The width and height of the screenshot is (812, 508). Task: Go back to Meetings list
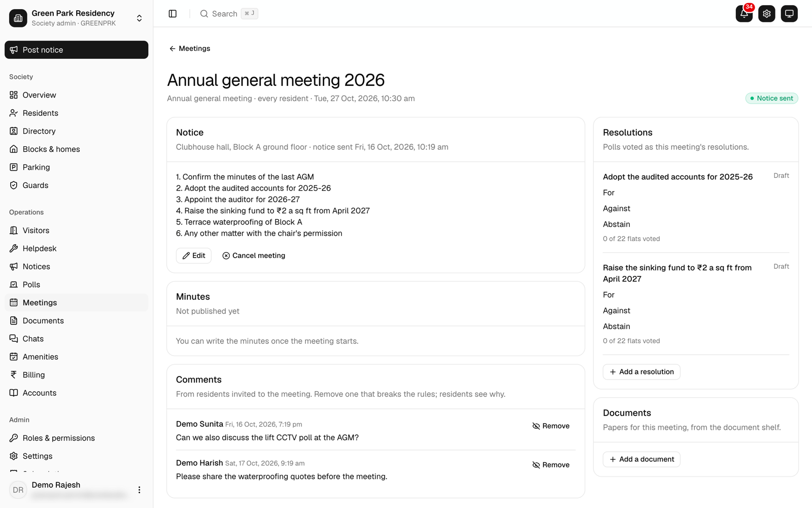[189, 48]
